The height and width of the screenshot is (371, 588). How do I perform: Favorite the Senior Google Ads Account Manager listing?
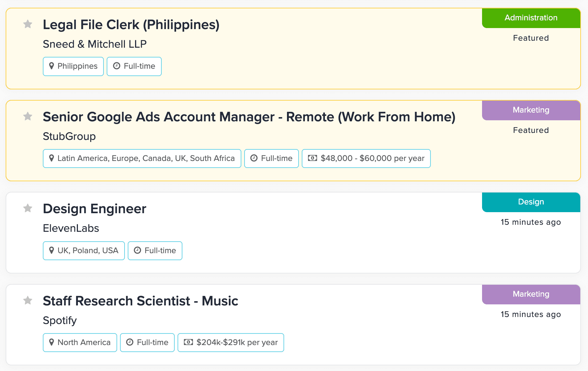28,116
